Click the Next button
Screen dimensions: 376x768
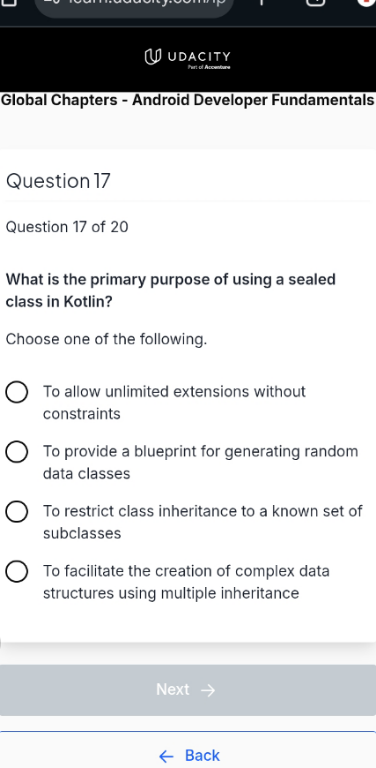[188, 690]
